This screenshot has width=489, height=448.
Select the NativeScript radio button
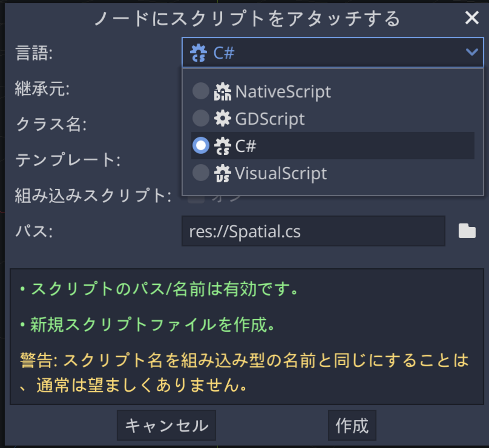point(200,91)
